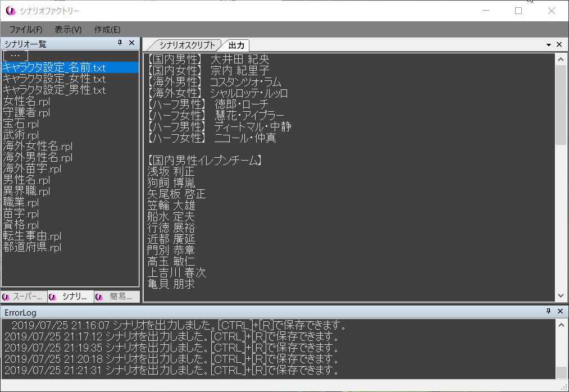569x392 pixels.
Task: Click the ErrorLog scroll up arrow
Action: (x=561, y=324)
